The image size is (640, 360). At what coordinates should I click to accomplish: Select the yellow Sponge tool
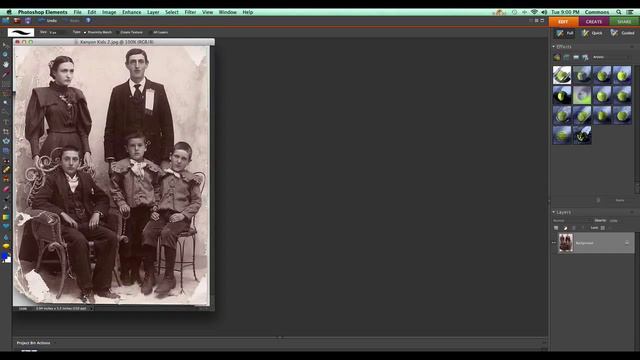[x=6, y=246]
